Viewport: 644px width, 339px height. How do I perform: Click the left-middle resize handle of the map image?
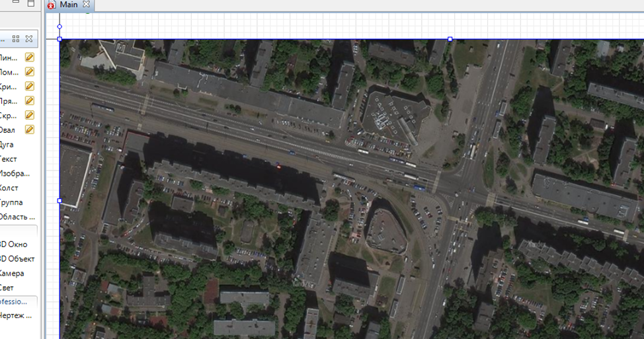point(60,200)
